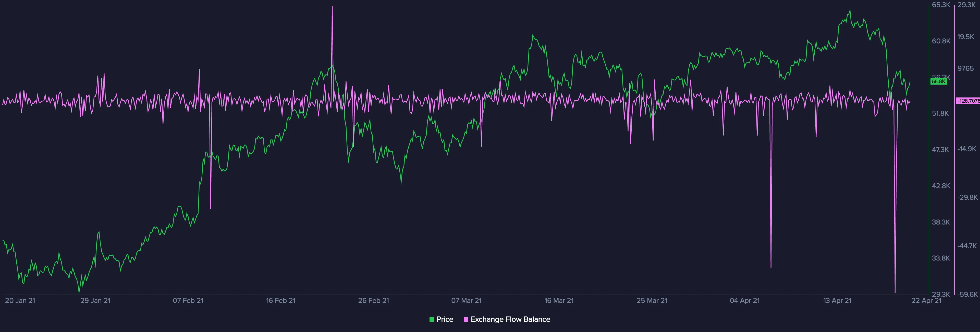This screenshot has height=332, width=980.
Task: Click the -44.7K flow axis label
Action: 967,246
